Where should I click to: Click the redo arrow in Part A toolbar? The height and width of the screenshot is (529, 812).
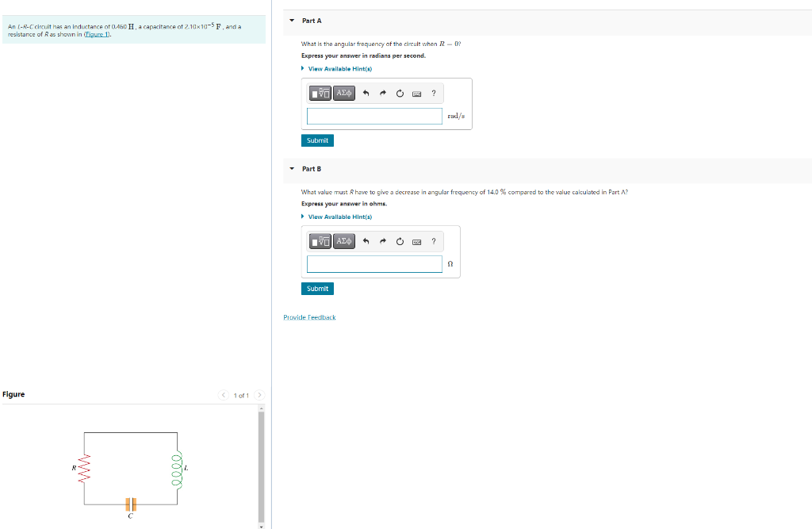[381, 93]
